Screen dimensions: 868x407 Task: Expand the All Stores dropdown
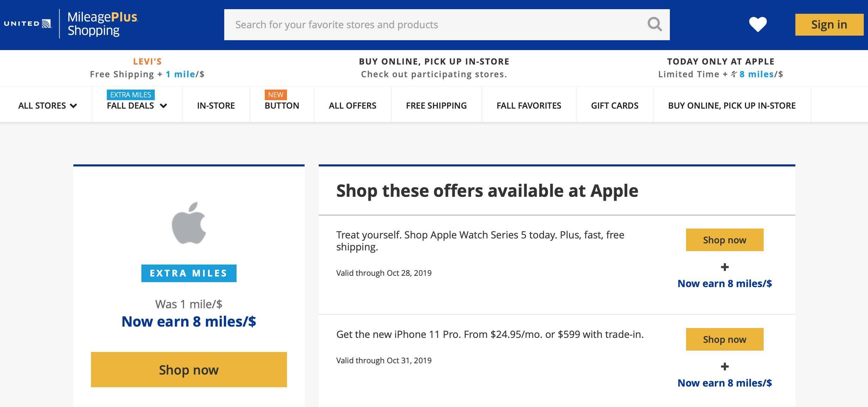(x=48, y=105)
